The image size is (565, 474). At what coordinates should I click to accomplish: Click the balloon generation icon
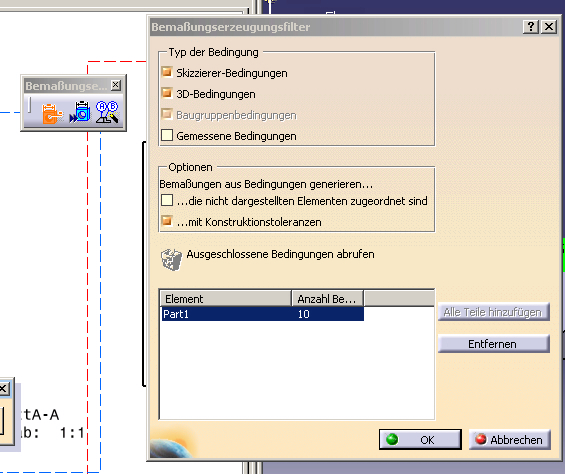(x=107, y=112)
